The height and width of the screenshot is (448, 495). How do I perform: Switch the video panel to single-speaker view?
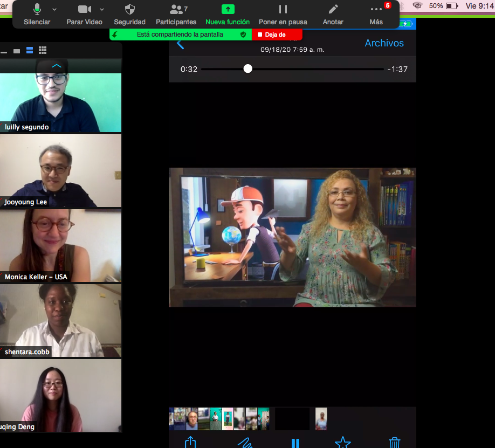[x=17, y=51]
